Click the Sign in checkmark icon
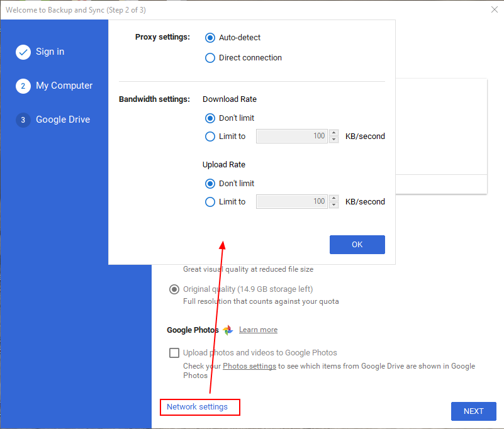Screen dimensions: 504x429 coord(23,52)
